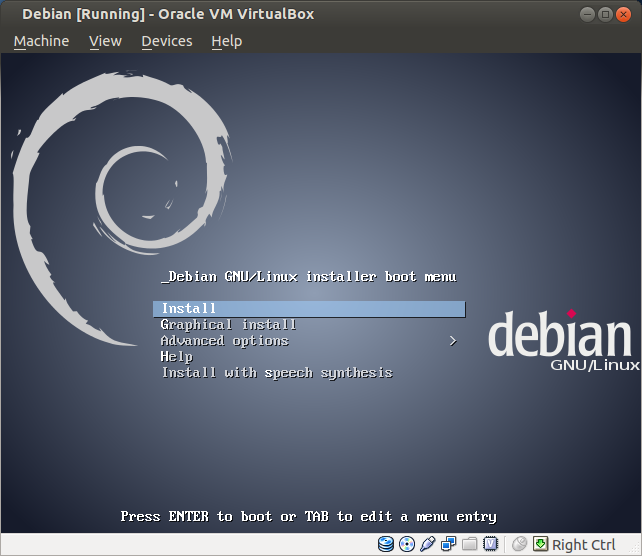This screenshot has width=642, height=556.
Task: Click the virtualization CPU chip icon
Action: click(x=491, y=544)
